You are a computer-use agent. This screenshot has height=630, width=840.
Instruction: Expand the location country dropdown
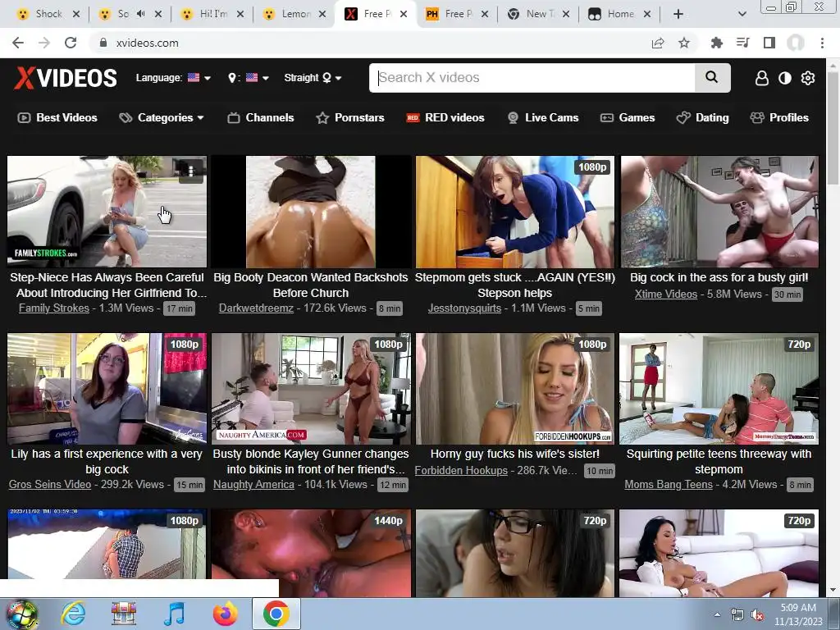point(249,78)
